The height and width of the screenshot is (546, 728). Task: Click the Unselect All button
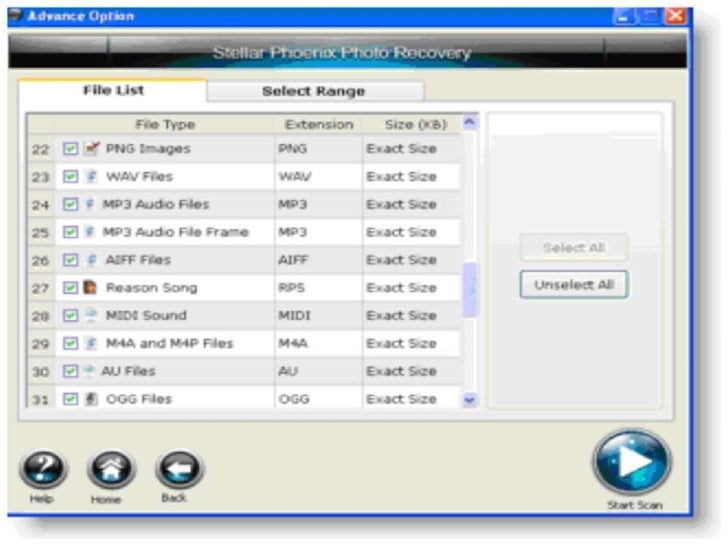(574, 285)
